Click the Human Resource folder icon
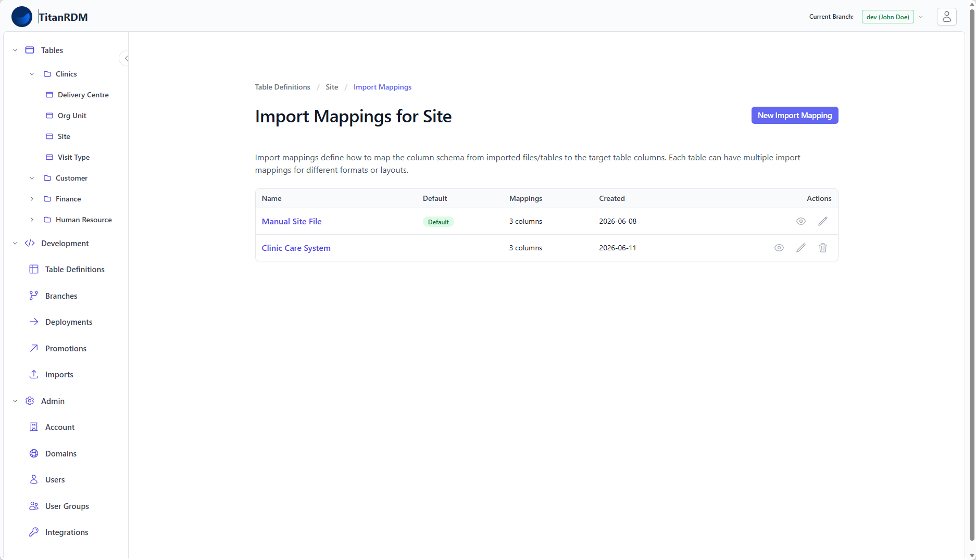This screenshot has width=976, height=560. [x=47, y=220]
